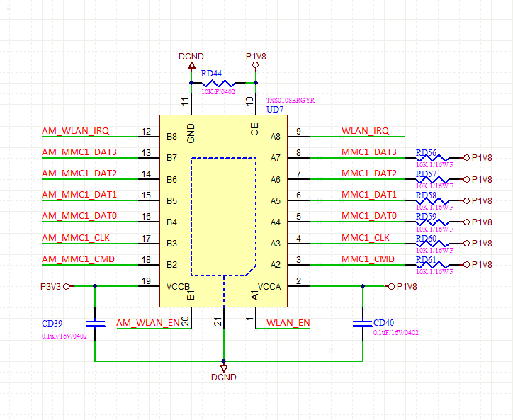
Task: Select the AM_MMC1_DAT2 net label
Action: pos(79,174)
